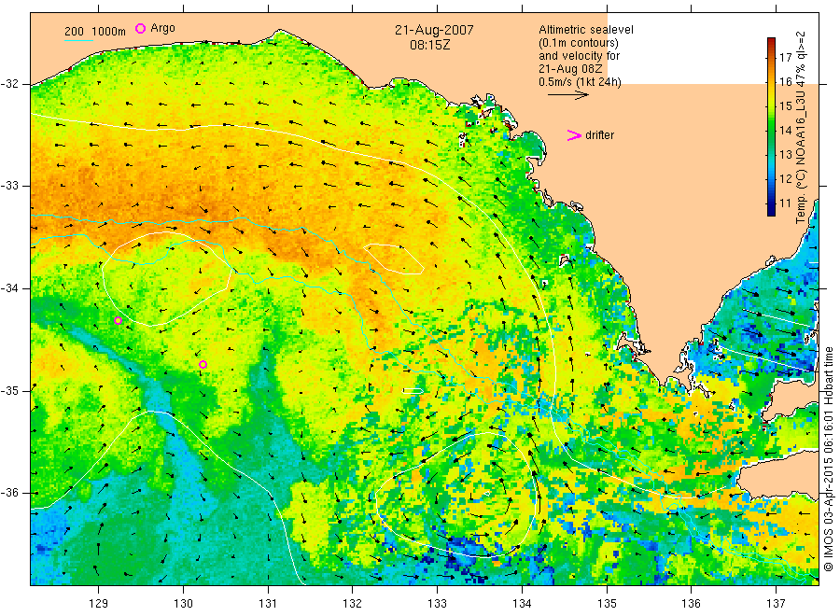Click longitude label 132
This screenshot has height=616, width=840.
pyautogui.click(x=353, y=604)
